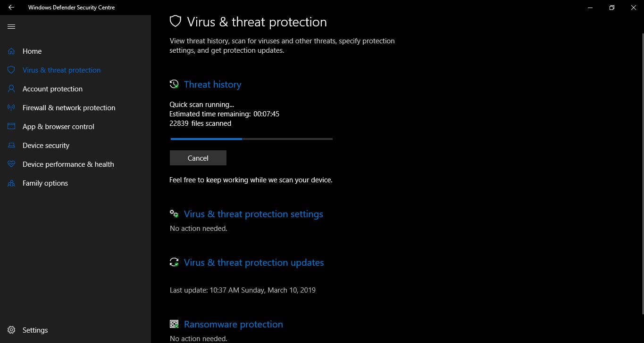
Task: Open Virus & threat protection updates link
Action: pos(254,263)
